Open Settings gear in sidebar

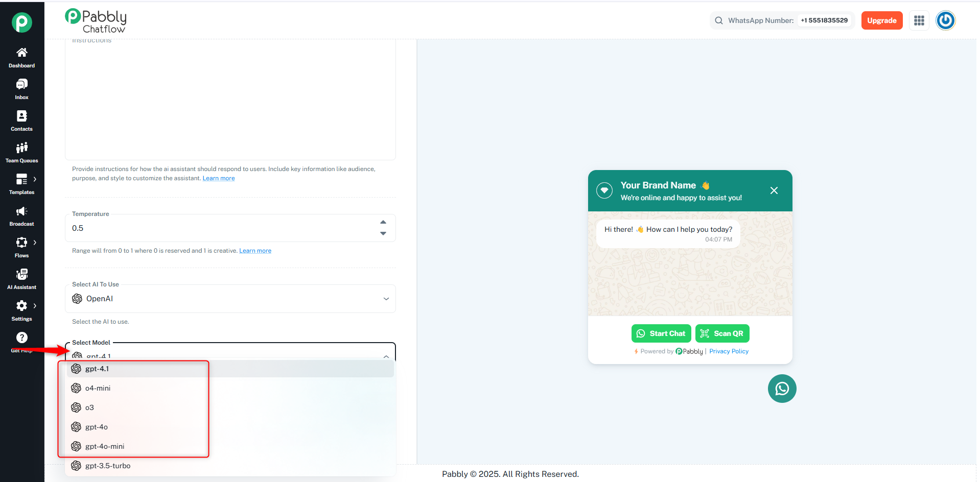pyautogui.click(x=21, y=306)
